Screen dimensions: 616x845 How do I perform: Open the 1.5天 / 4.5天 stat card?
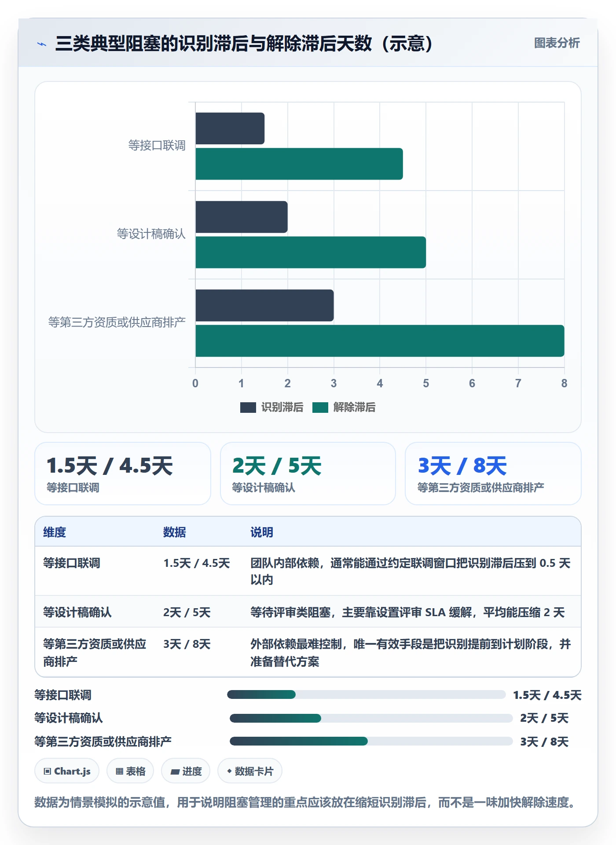(123, 474)
